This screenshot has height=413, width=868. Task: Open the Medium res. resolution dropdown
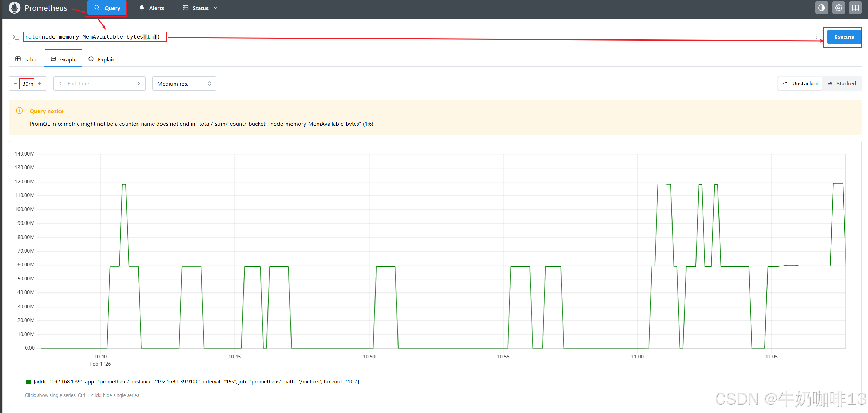tap(184, 83)
